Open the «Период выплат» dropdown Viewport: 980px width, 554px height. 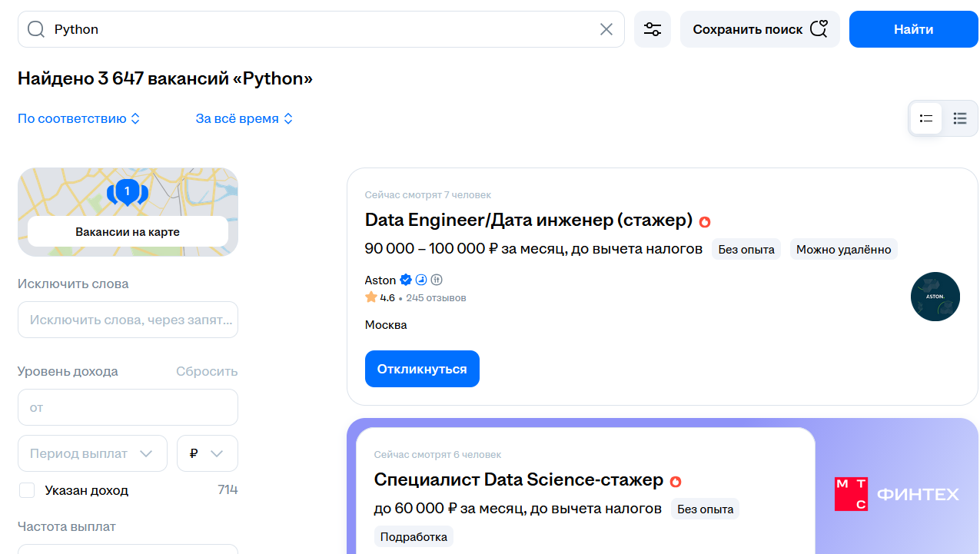tap(92, 453)
